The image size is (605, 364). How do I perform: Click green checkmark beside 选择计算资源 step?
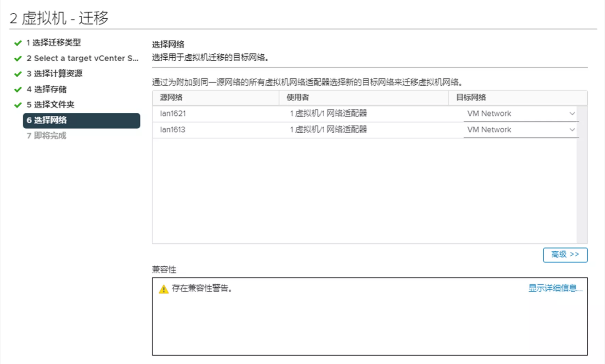(x=18, y=74)
